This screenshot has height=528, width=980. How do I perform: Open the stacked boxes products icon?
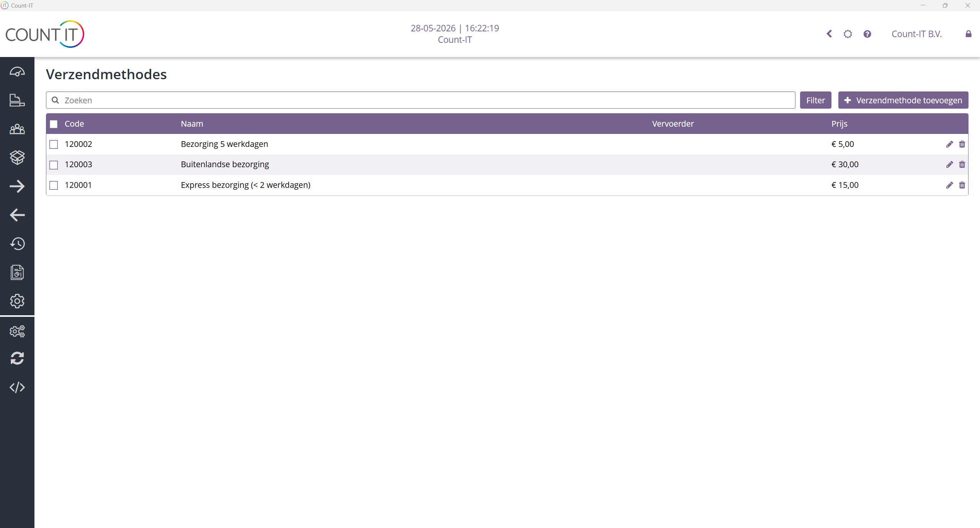click(x=17, y=157)
